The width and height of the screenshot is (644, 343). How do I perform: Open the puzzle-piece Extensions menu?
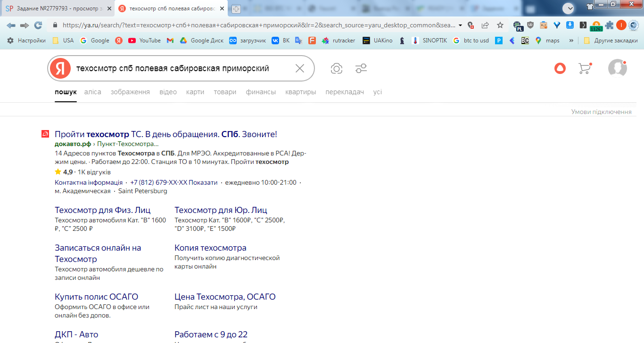609,25
